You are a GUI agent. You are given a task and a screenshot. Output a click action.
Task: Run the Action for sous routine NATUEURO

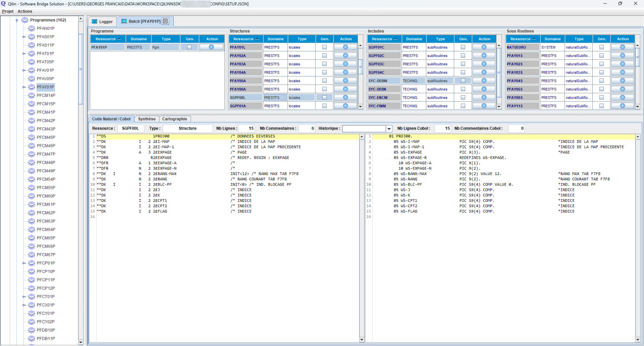point(623,47)
